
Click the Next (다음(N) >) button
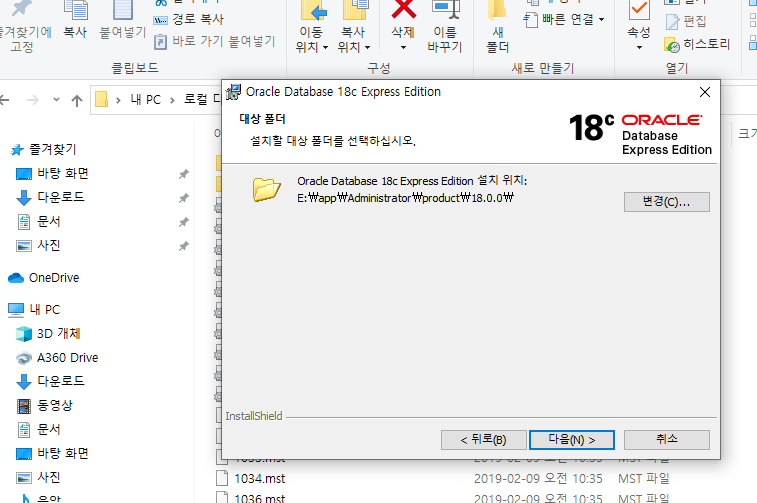(572, 440)
